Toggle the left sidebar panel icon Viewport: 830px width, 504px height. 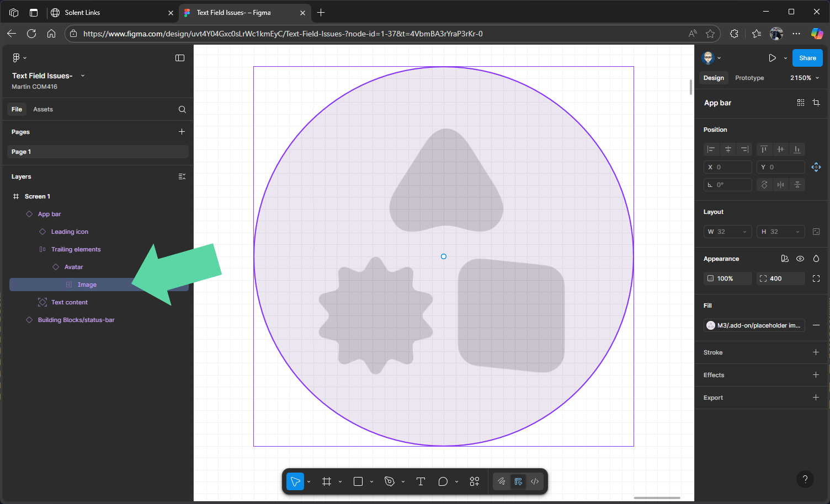pos(180,58)
